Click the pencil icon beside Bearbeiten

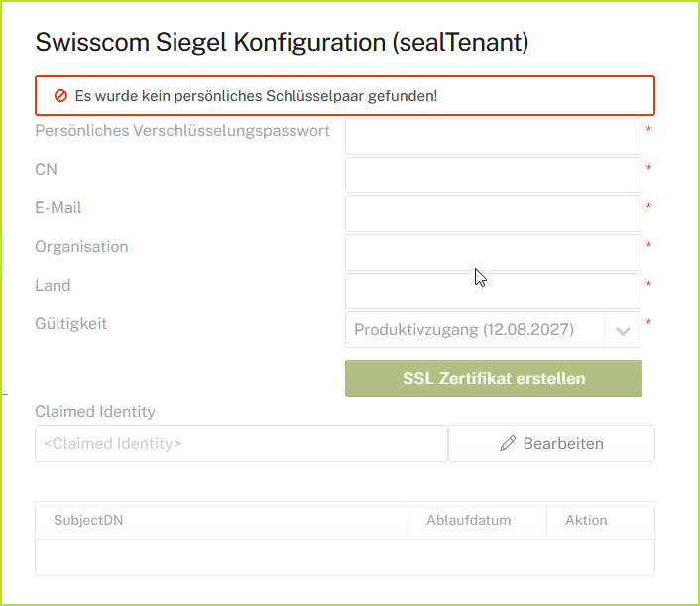[508, 444]
